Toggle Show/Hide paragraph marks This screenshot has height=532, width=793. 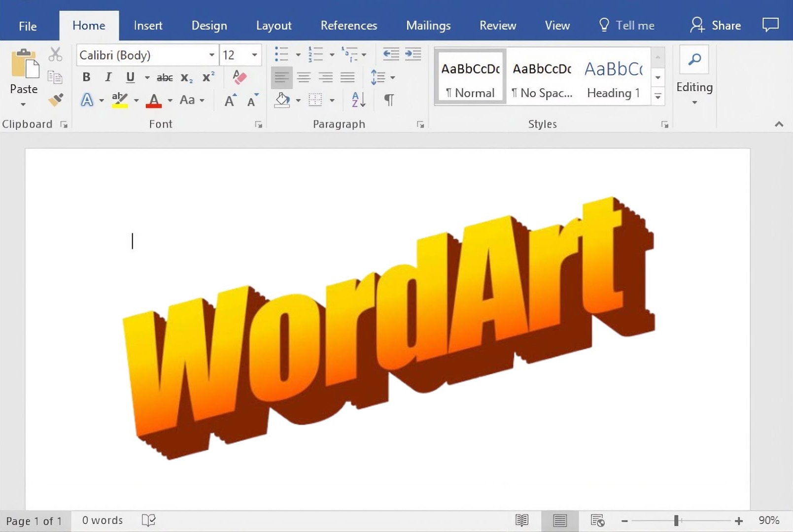(389, 100)
